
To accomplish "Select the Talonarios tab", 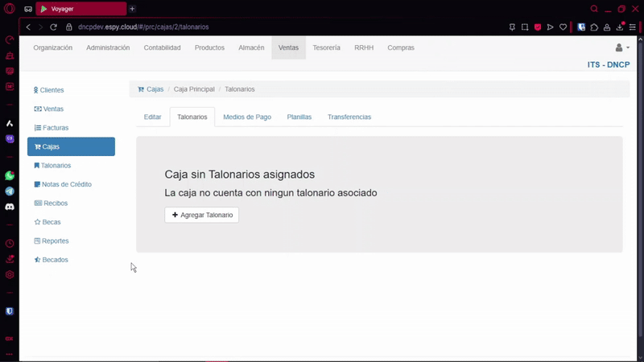I will coord(192,117).
